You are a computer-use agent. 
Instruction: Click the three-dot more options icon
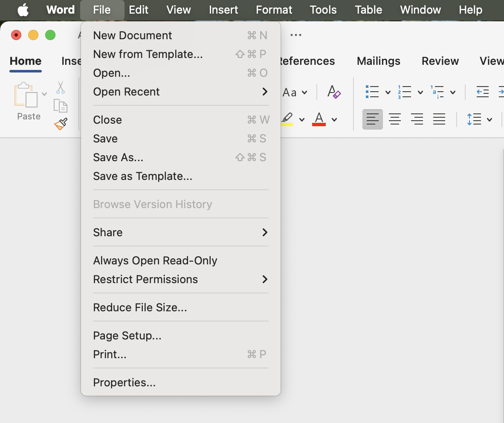point(296,35)
